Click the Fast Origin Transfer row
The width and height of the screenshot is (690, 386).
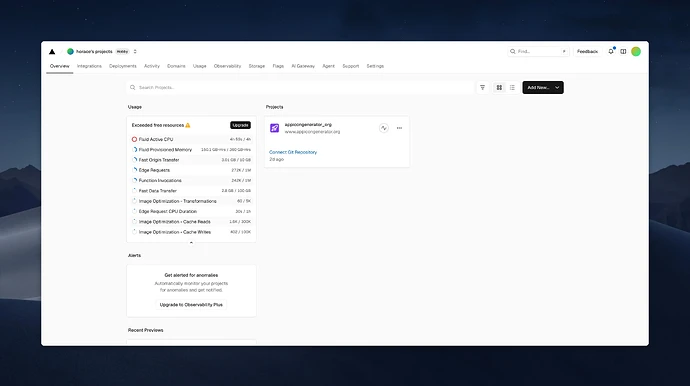[x=191, y=160]
